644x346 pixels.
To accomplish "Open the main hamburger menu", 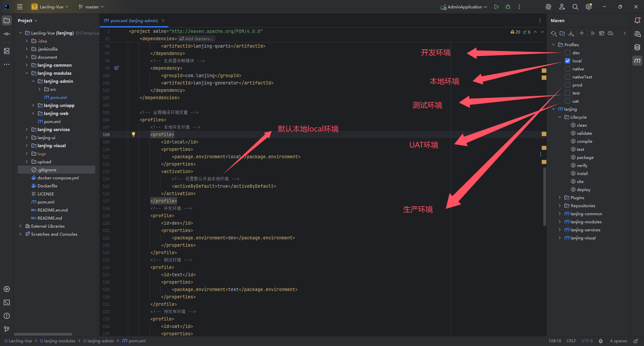I will 20,7.
